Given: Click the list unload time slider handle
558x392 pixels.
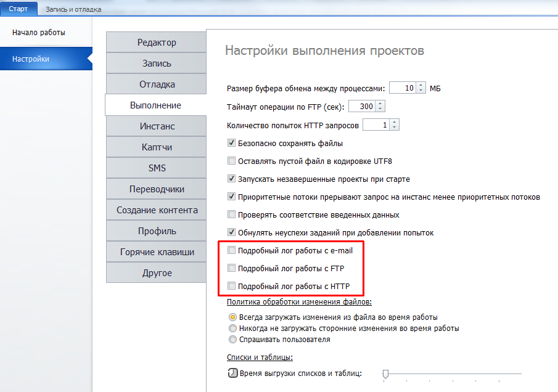Looking at the screenshot, I should 385,374.
